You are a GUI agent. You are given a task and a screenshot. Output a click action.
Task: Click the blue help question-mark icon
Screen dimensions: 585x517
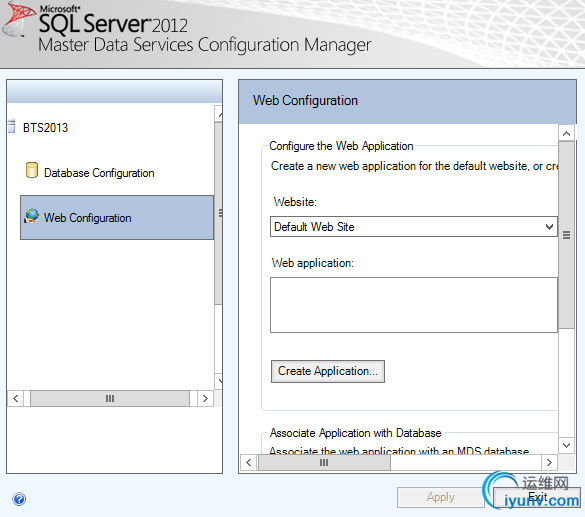pyautogui.click(x=19, y=499)
